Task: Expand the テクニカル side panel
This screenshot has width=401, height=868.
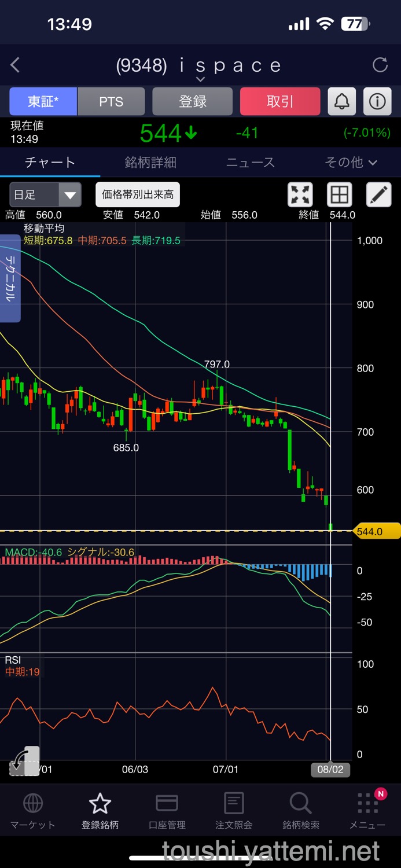Action: (x=10, y=278)
